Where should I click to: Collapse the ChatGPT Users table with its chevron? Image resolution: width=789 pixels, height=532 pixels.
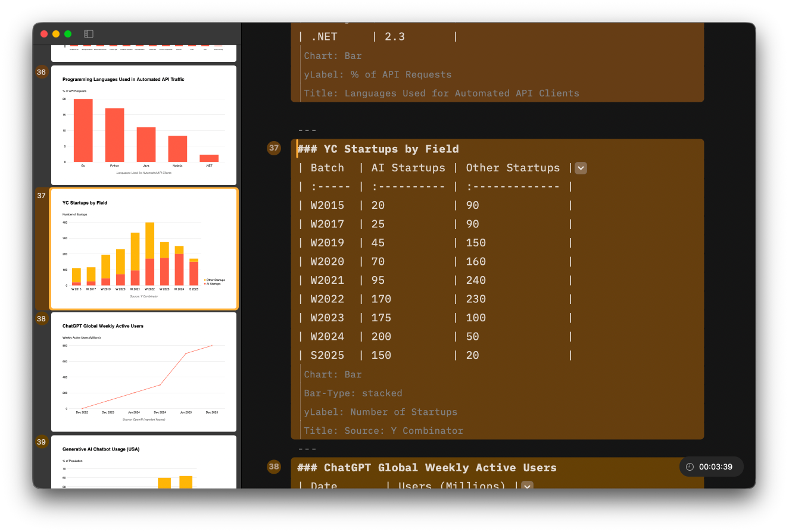pos(526,486)
